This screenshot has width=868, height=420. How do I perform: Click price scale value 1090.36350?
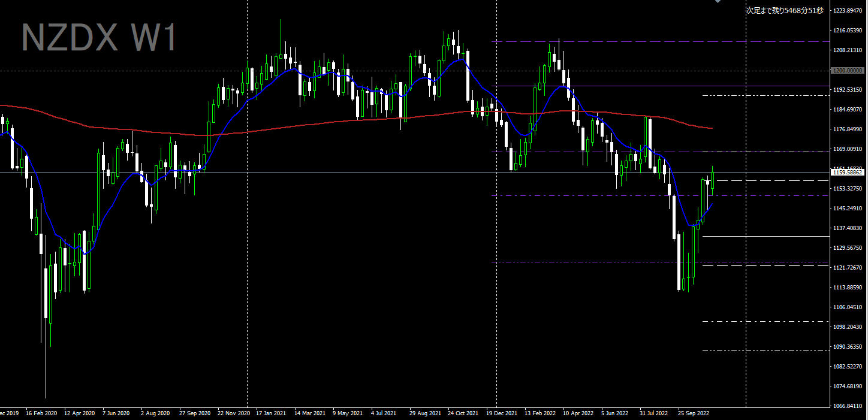coord(848,347)
